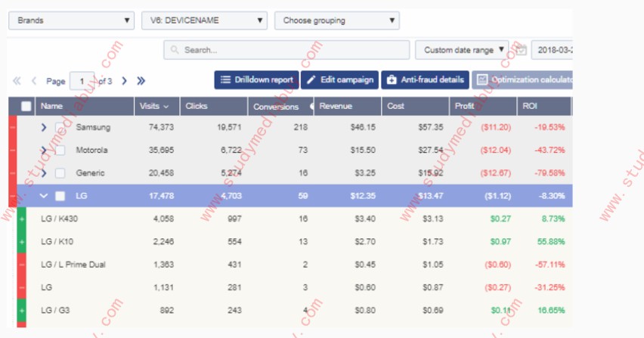The image size is (644, 338).
Task: Click the Samsung visits value 74,373
Action: point(161,127)
